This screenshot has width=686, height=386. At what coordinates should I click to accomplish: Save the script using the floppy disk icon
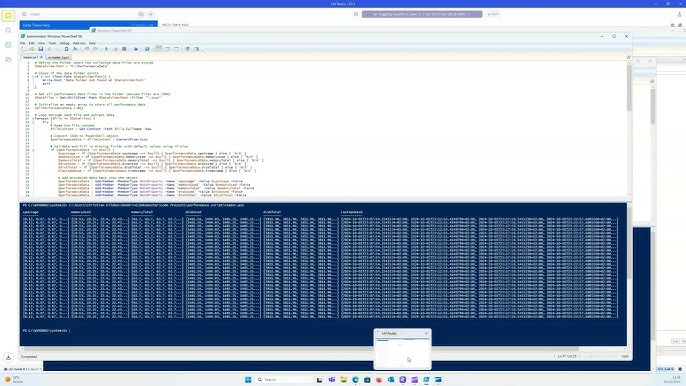(x=41, y=49)
